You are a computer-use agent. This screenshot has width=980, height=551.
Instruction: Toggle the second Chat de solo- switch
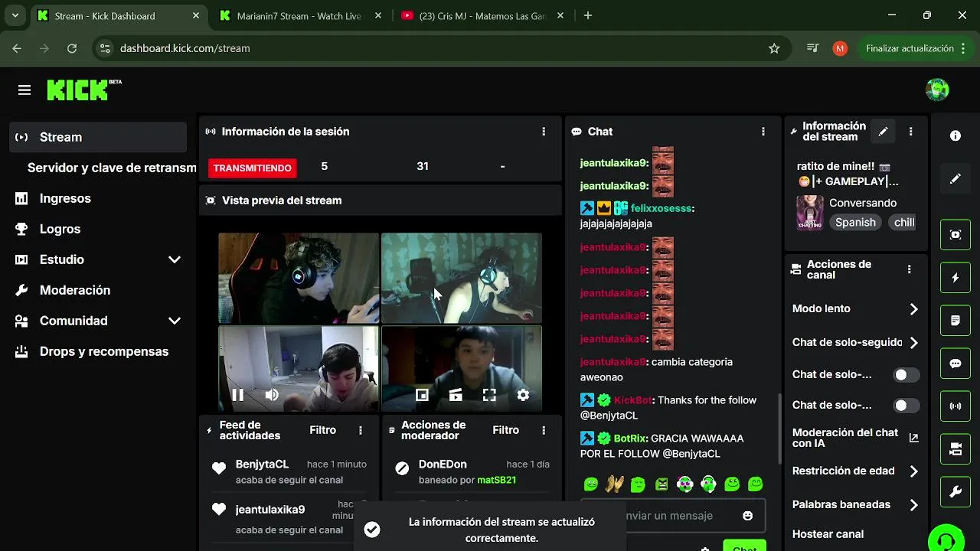[906, 406]
